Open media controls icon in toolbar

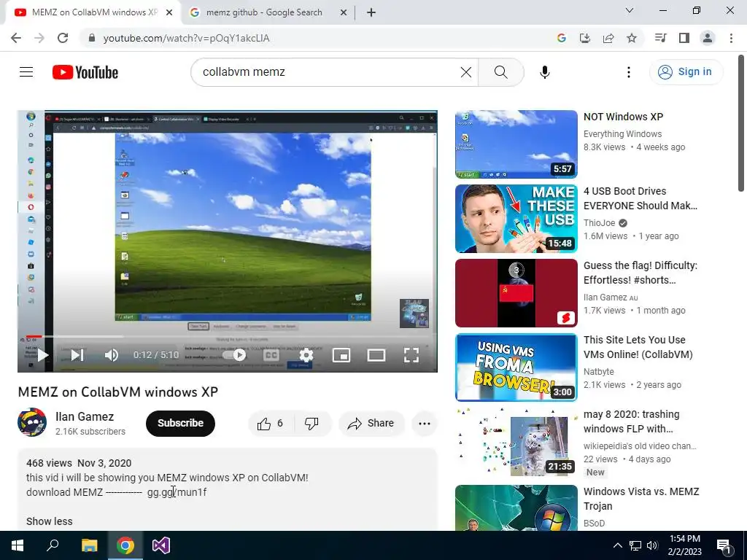click(x=660, y=38)
